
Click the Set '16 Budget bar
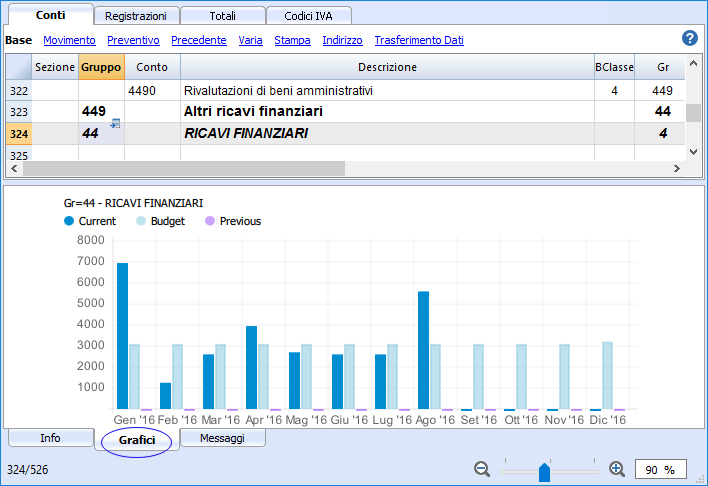(479, 377)
